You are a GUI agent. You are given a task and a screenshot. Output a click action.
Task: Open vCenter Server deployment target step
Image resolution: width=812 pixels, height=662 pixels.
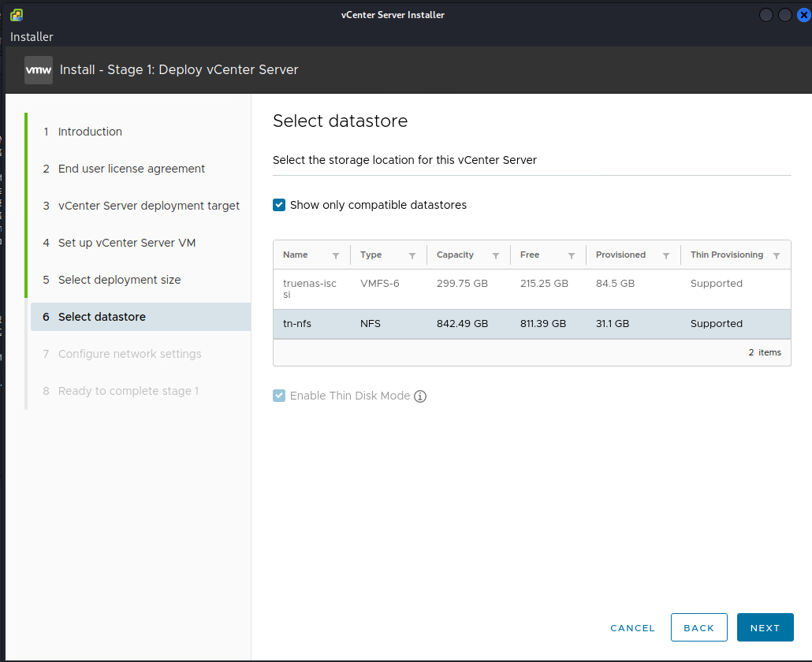pos(148,206)
